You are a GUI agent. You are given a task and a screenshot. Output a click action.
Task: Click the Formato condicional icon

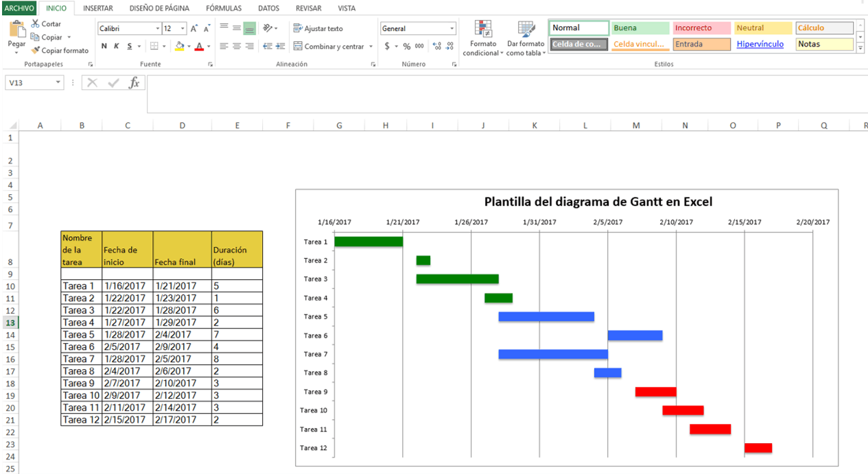(483, 30)
